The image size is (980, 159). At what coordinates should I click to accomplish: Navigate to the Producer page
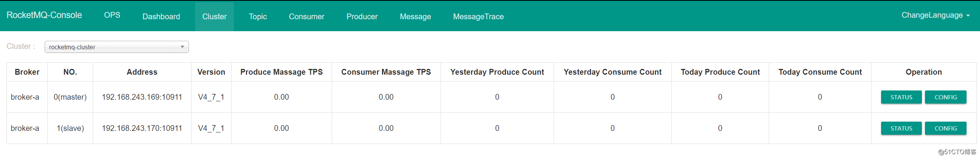coord(362,17)
